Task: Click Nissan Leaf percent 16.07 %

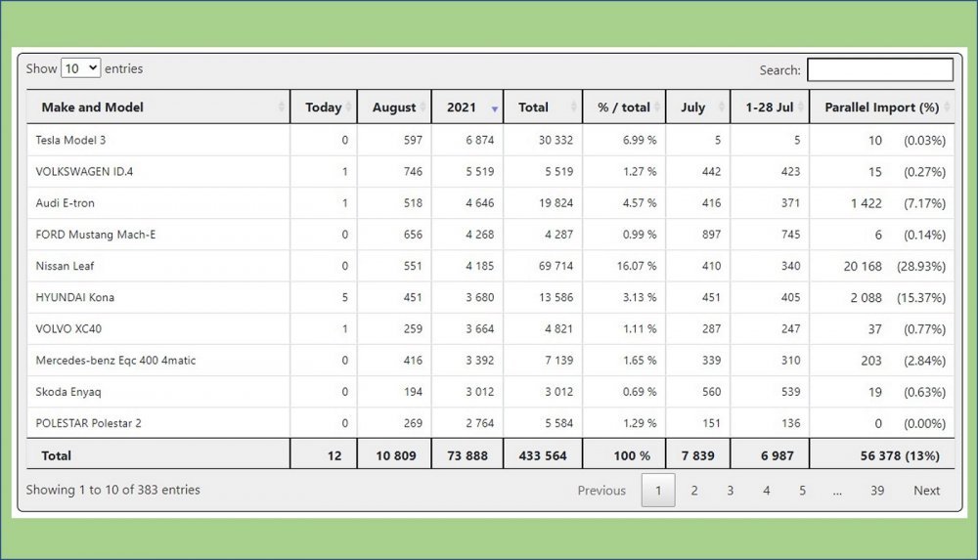Action: [x=637, y=266]
